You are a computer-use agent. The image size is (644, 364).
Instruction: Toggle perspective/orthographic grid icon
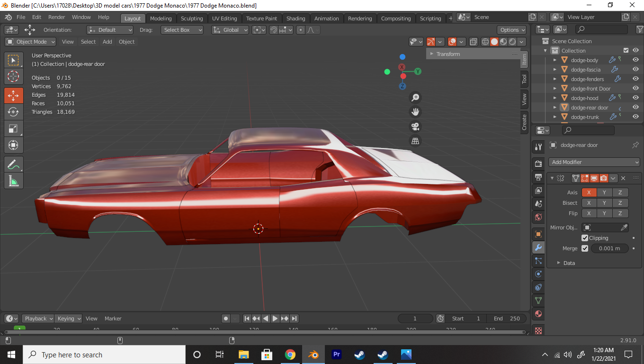(415, 141)
